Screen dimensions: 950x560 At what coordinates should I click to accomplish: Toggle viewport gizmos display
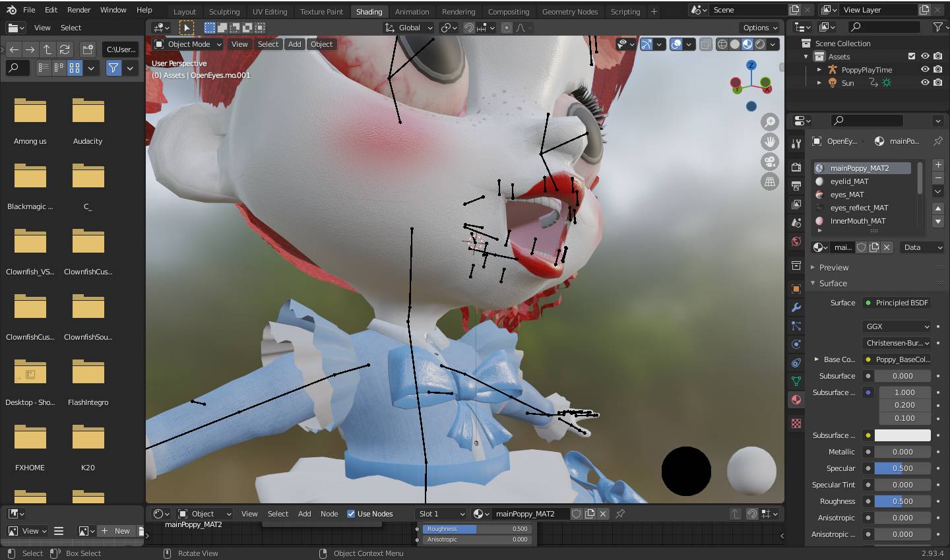click(x=647, y=44)
